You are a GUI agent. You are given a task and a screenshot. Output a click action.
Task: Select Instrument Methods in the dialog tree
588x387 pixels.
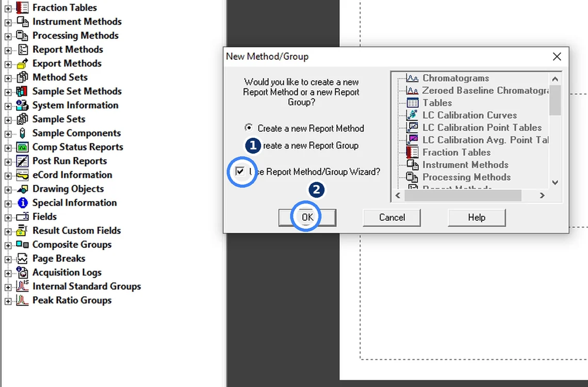(x=465, y=165)
